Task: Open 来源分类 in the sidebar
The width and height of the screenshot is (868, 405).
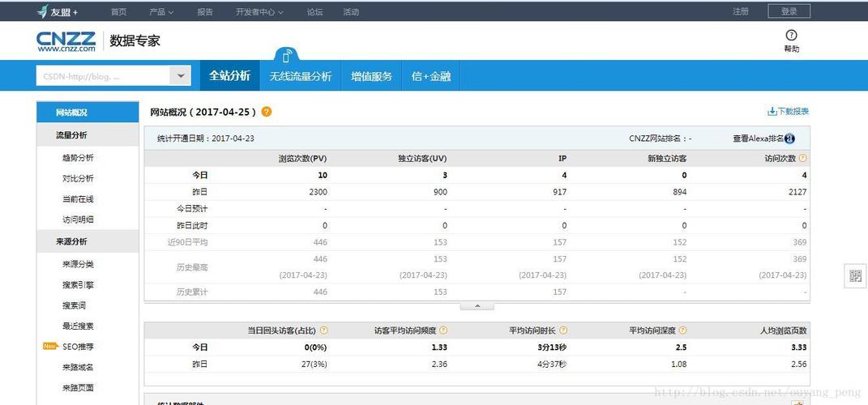Action: pyautogui.click(x=78, y=265)
